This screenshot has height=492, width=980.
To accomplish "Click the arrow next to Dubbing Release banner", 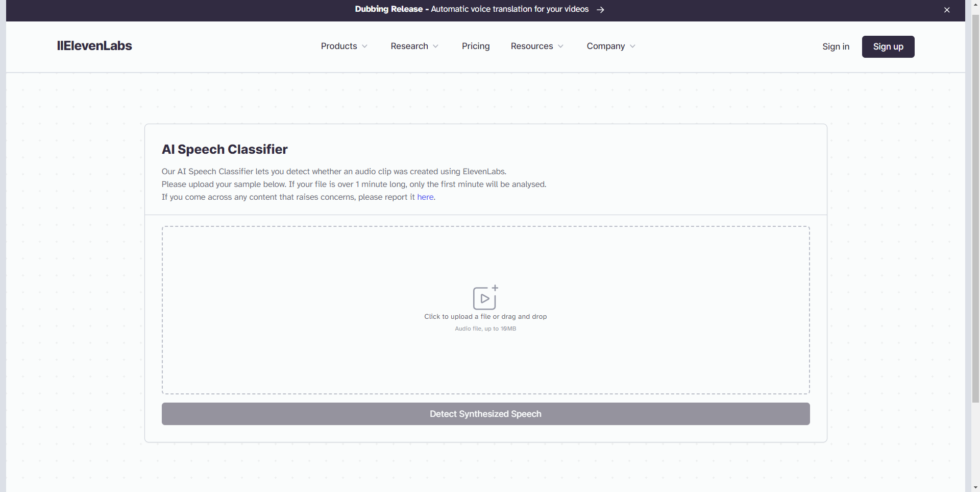I will (x=601, y=10).
